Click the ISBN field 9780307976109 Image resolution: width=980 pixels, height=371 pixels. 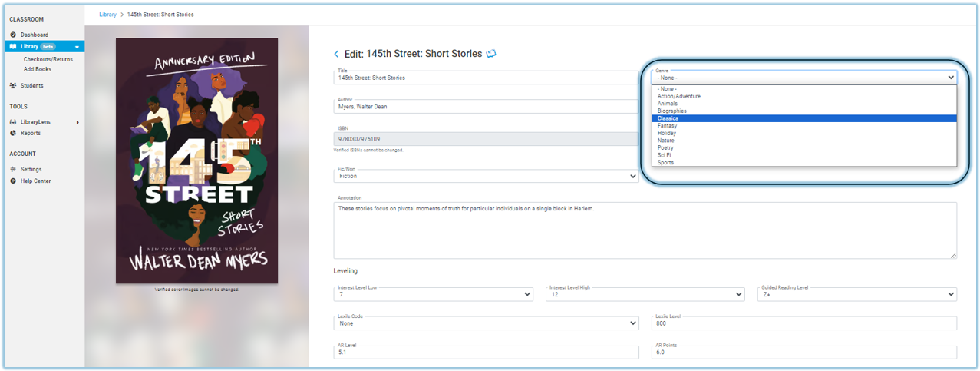[x=486, y=139]
